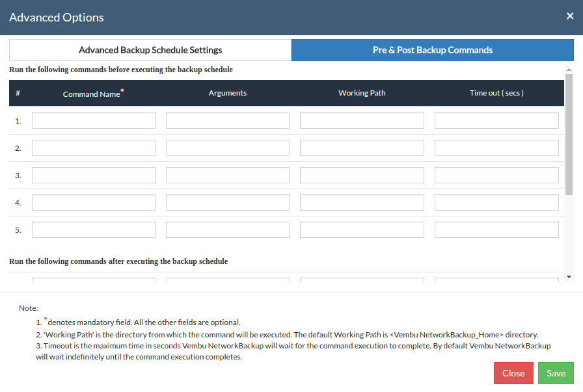583x392 pixels.
Task: Click the red Close button
Action: (x=513, y=373)
